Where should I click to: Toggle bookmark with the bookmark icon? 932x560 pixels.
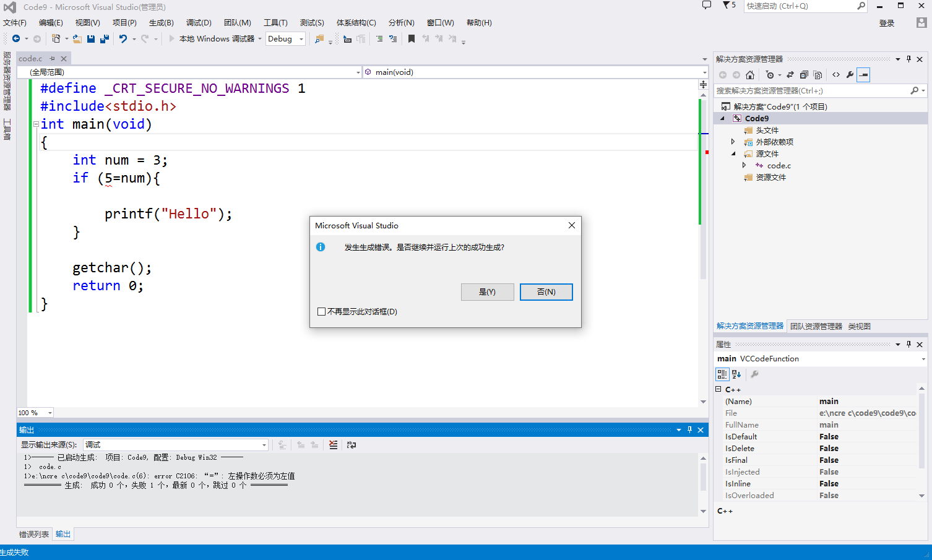[x=412, y=39]
